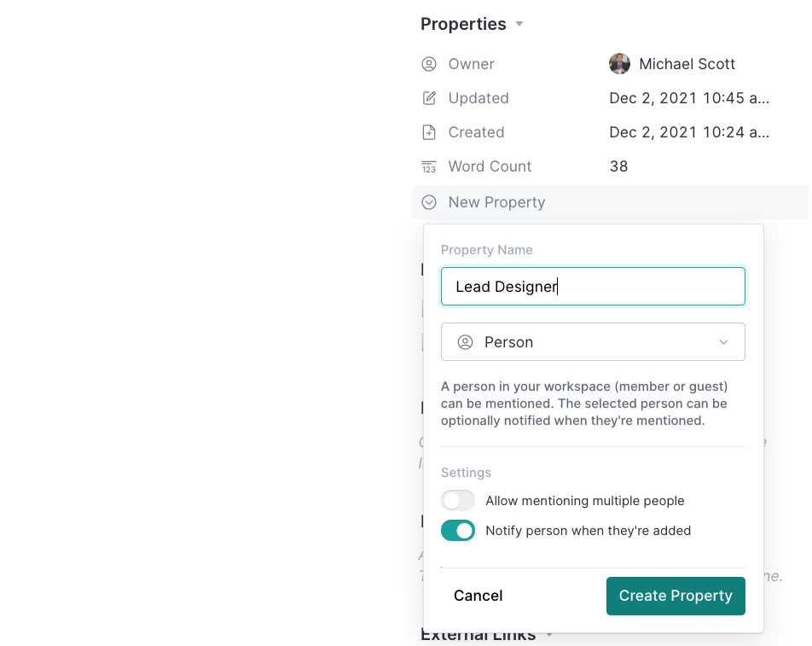This screenshot has width=812, height=646.
Task: Click the Updated pencil icon
Action: click(x=429, y=98)
